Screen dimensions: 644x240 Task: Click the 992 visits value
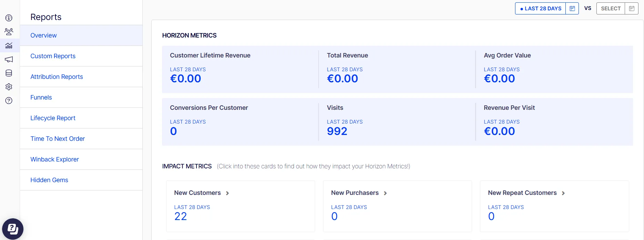(x=337, y=131)
